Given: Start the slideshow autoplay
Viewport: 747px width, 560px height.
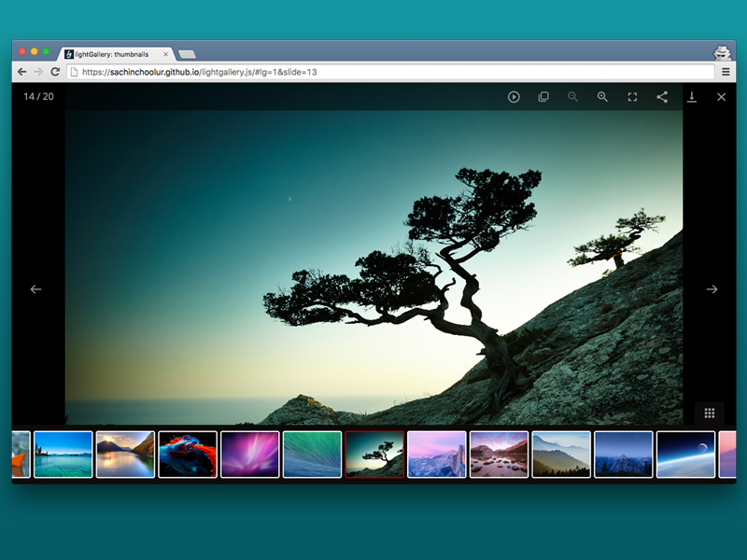Looking at the screenshot, I should (514, 97).
